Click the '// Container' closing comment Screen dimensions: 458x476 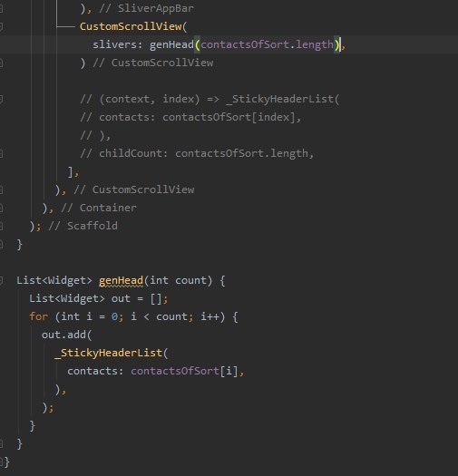(x=99, y=209)
